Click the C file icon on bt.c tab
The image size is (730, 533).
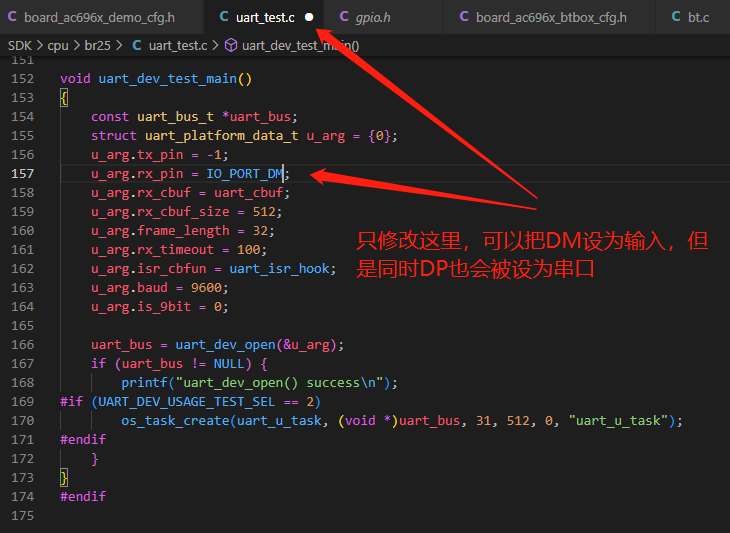pyautogui.click(x=676, y=17)
